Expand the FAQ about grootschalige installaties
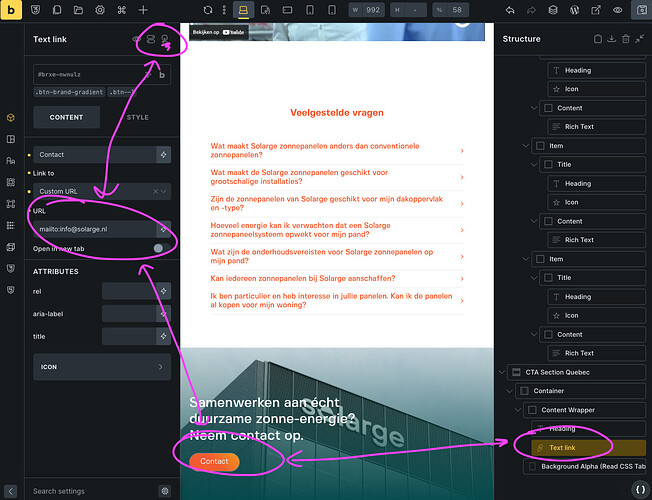Screen dimensions: 652x500 [x=337, y=177]
